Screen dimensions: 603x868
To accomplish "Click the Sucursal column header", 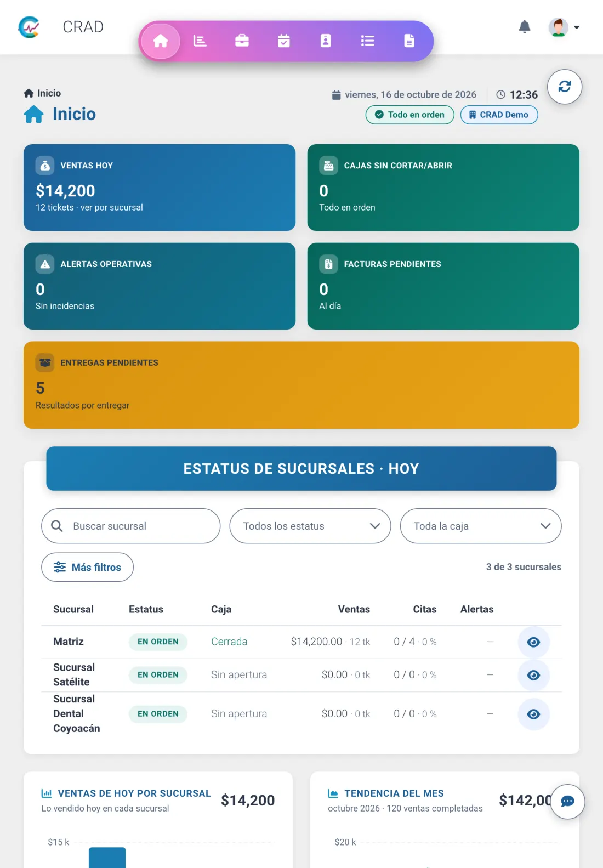I will click(73, 609).
